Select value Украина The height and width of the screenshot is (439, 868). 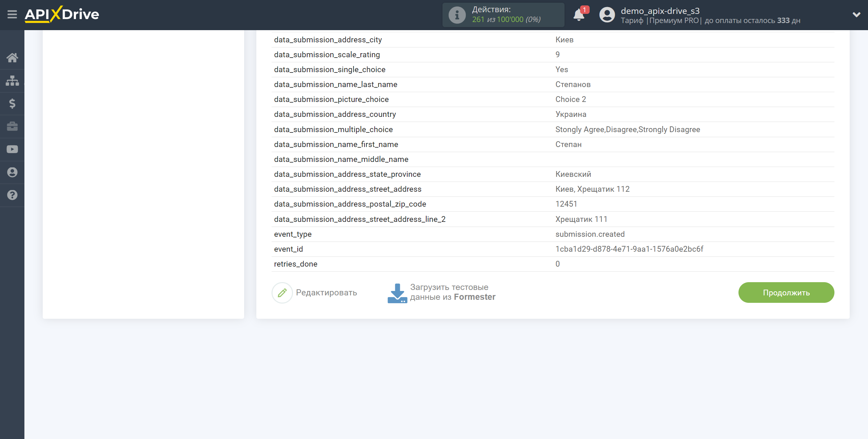click(571, 114)
